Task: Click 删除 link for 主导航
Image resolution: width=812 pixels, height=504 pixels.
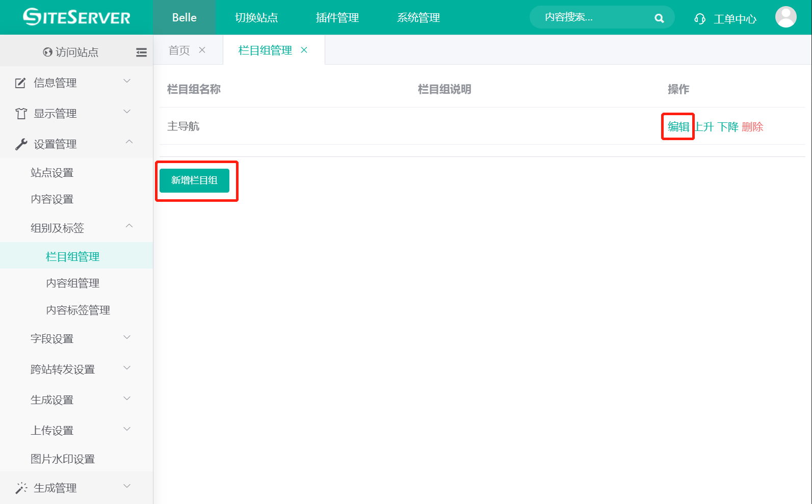Action: tap(752, 127)
